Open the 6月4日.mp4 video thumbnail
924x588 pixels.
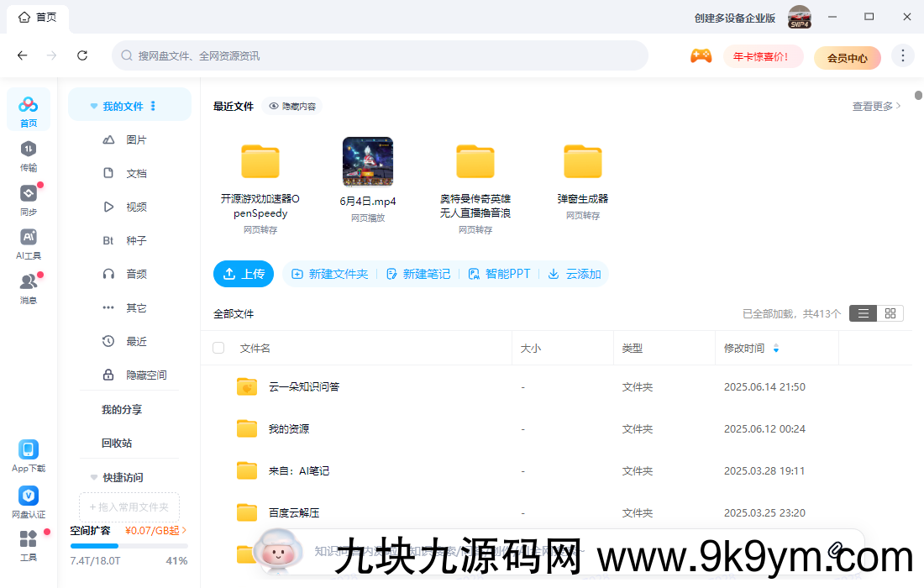pyautogui.click(x=368, y=161)
